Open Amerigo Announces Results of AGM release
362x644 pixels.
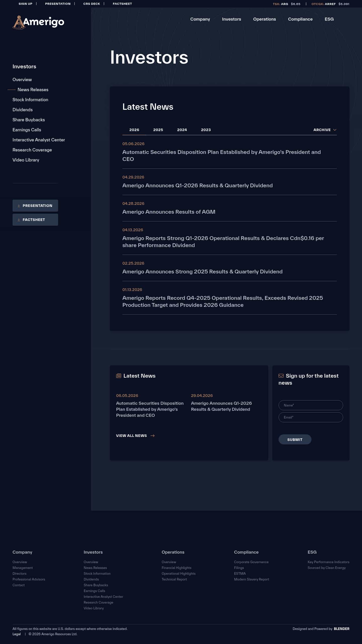169,212
